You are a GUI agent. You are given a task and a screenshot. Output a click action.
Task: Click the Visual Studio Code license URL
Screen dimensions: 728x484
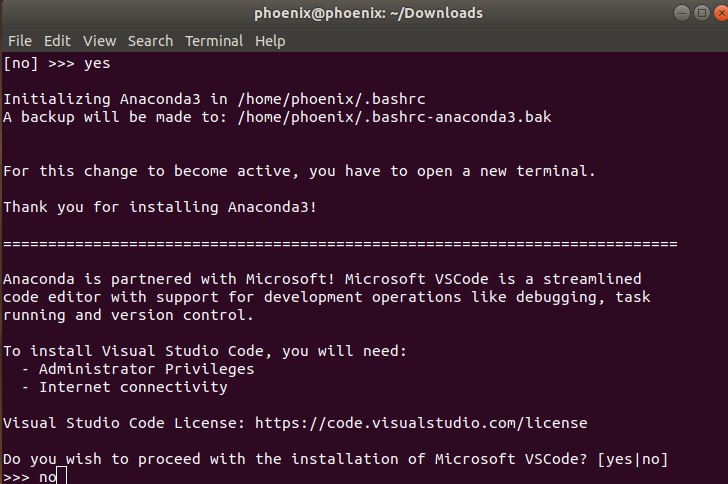point(421,423)
